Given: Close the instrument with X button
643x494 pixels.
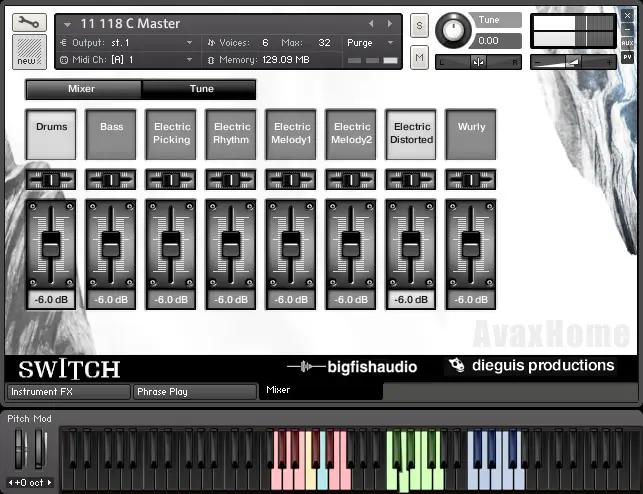Looking at the screenshot, I should (627, 16).
